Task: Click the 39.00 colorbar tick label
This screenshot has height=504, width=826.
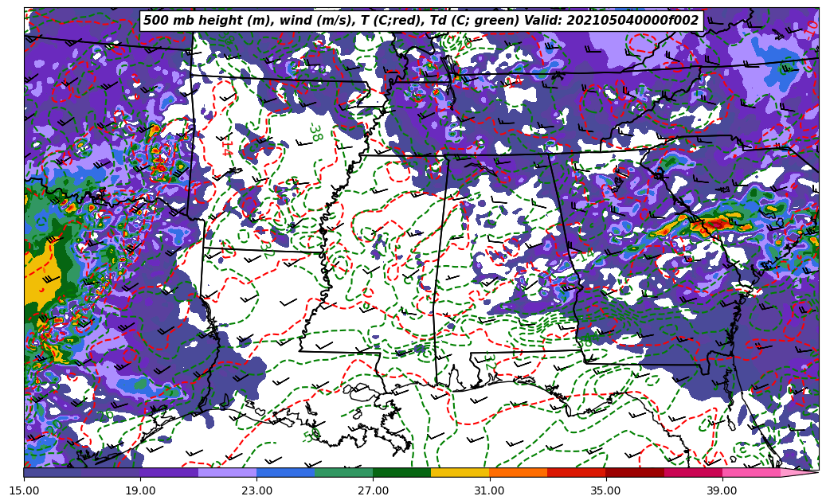Action: [x=722, y=490]
